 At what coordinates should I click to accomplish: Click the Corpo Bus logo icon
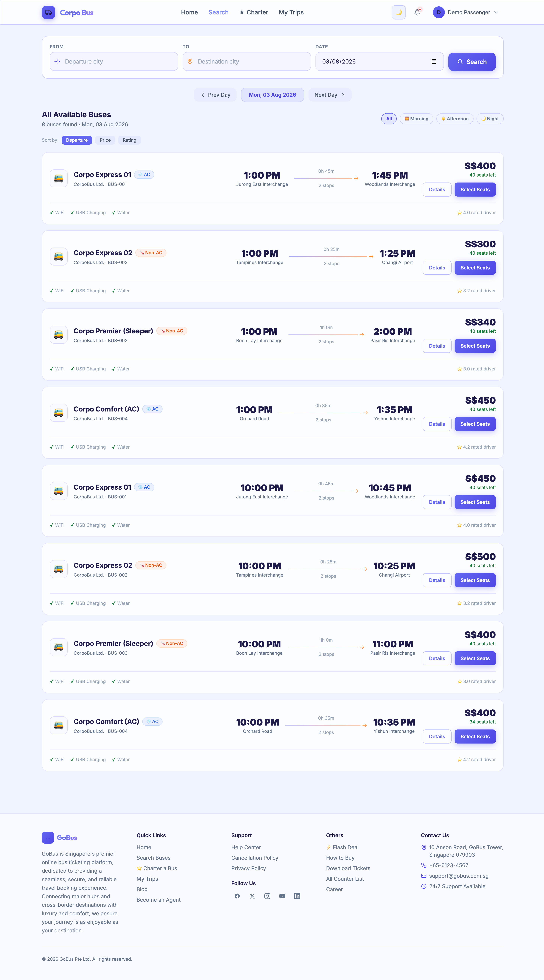point(48,12)
